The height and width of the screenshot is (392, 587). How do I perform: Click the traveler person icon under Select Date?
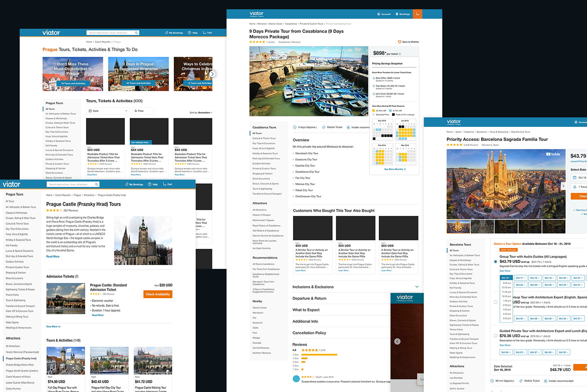point(575,187)
